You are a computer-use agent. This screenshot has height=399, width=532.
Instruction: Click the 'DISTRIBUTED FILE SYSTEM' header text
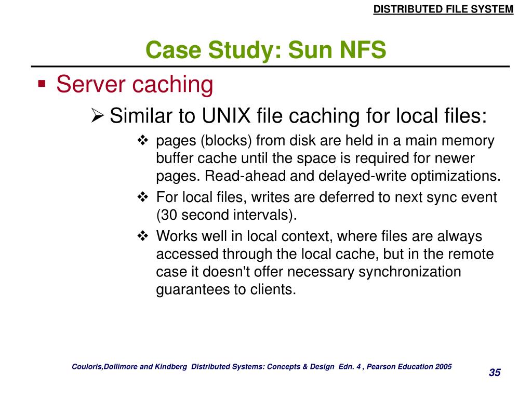(x=443, y=9)
